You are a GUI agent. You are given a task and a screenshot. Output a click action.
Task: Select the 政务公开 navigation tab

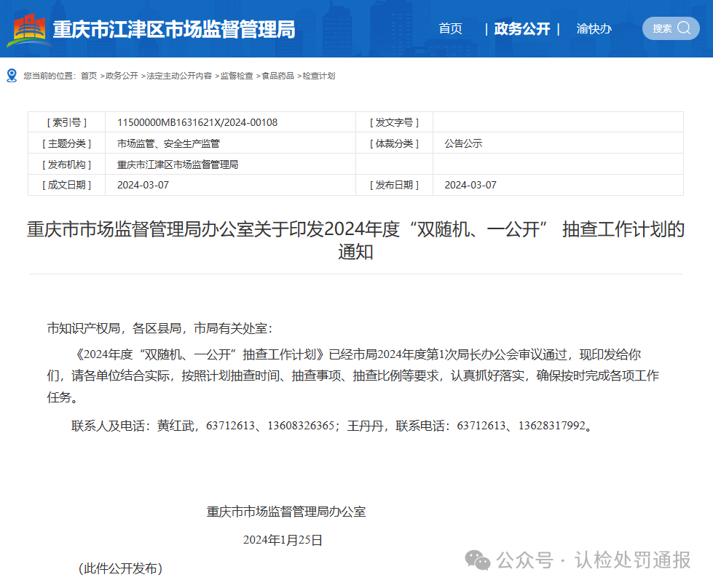521,28
